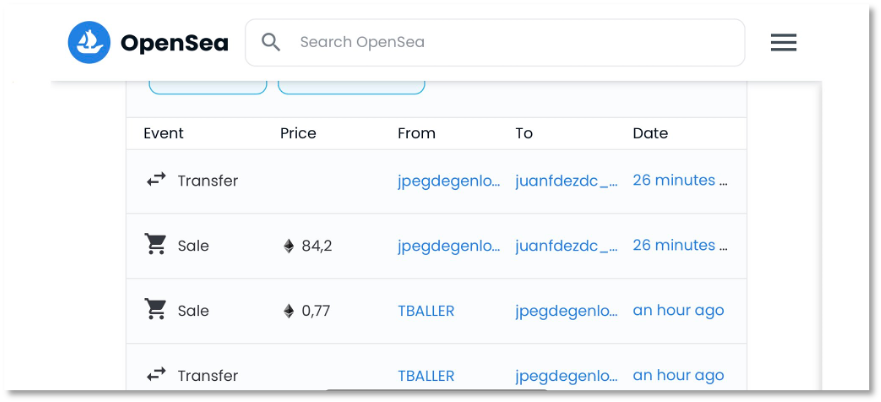Click the transfer arrows icon in the 26 minutes row

[156, 180]
